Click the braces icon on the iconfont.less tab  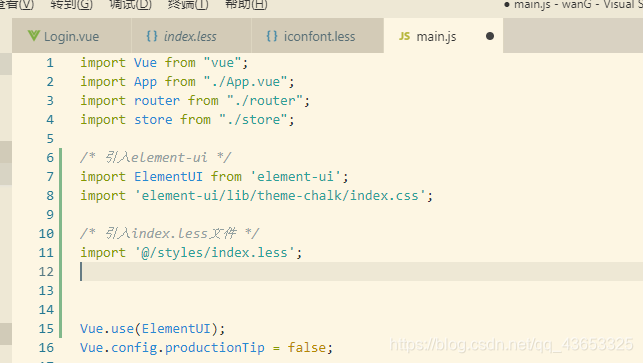coord(272,36)
